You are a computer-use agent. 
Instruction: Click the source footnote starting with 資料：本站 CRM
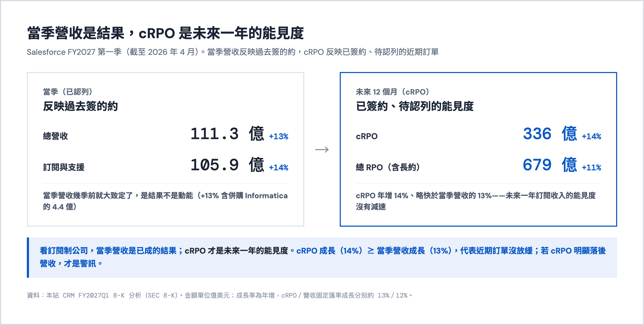pyautogui.click(x=220, y=295)
